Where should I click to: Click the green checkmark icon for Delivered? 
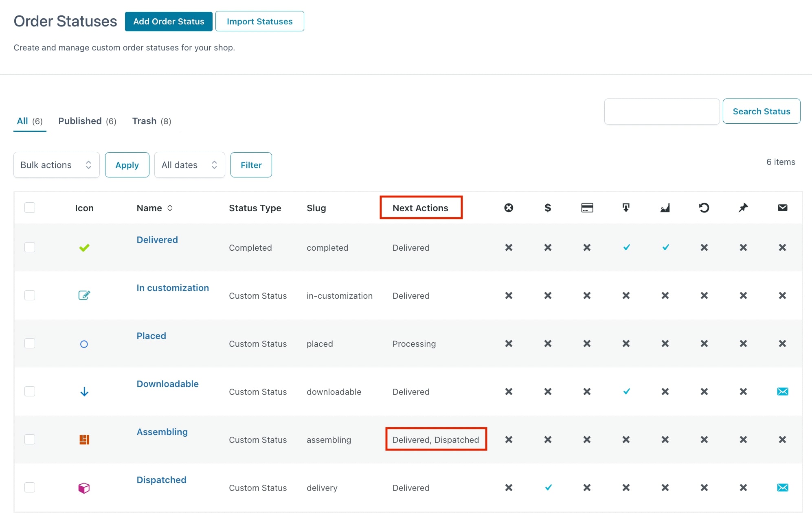tap(84, 247)
